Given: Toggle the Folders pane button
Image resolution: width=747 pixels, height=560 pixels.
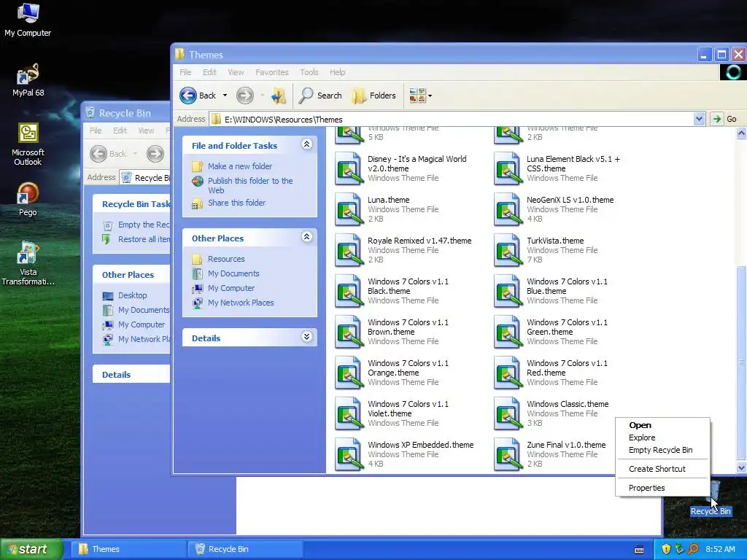Looking at the screenshot, I should [x=374, y=96].
